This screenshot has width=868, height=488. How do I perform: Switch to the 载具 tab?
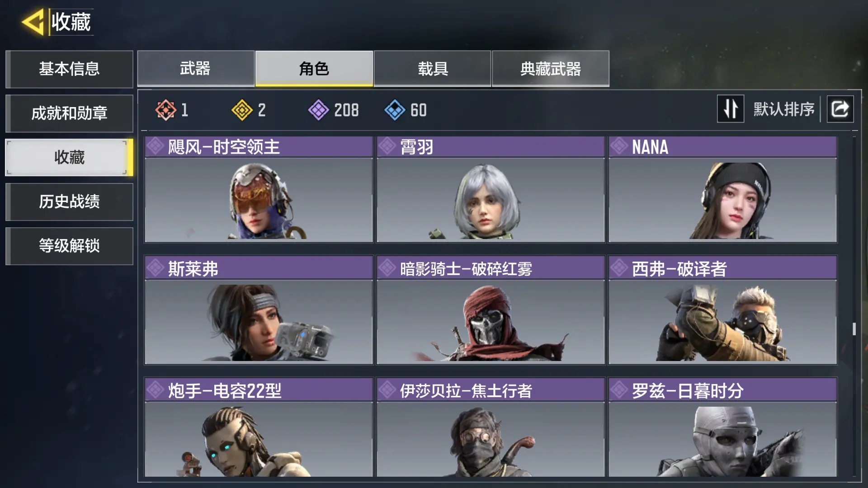click(432, 68)
